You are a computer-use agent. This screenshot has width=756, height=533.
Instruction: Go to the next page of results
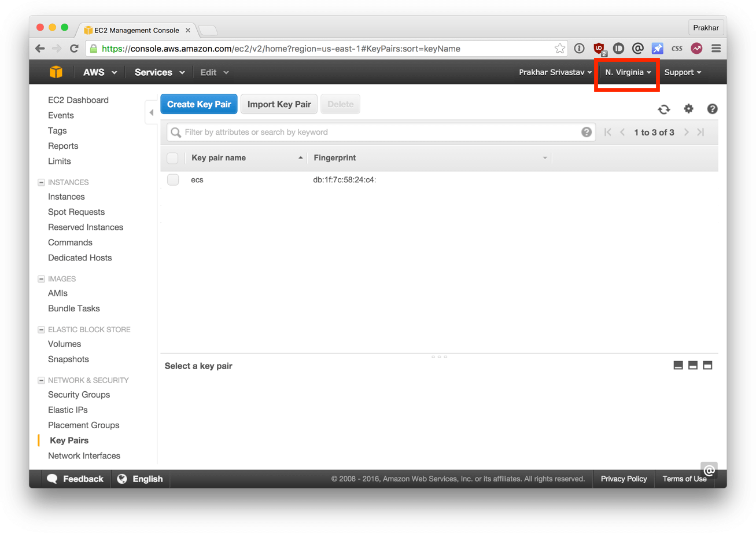[686, 132]
